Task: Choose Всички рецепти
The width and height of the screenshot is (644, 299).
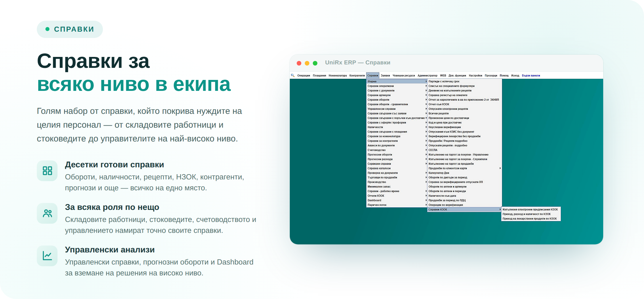Action: [x=465, y=114]
